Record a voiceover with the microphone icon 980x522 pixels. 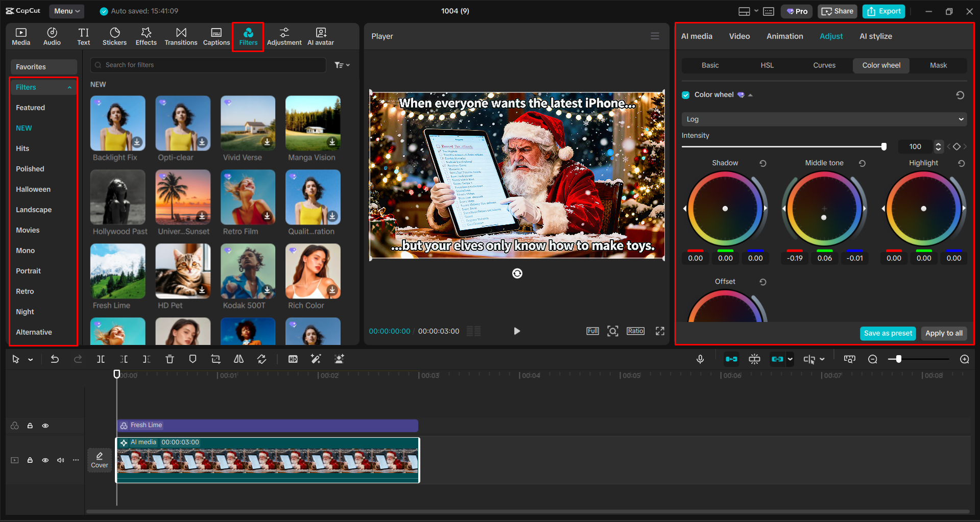click(700, 359)
